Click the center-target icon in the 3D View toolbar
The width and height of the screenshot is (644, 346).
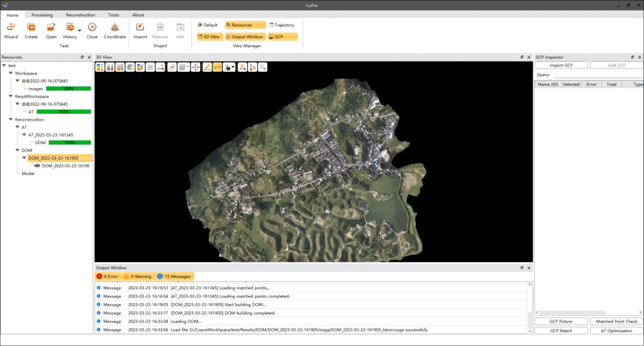click(x=196, y=67)
